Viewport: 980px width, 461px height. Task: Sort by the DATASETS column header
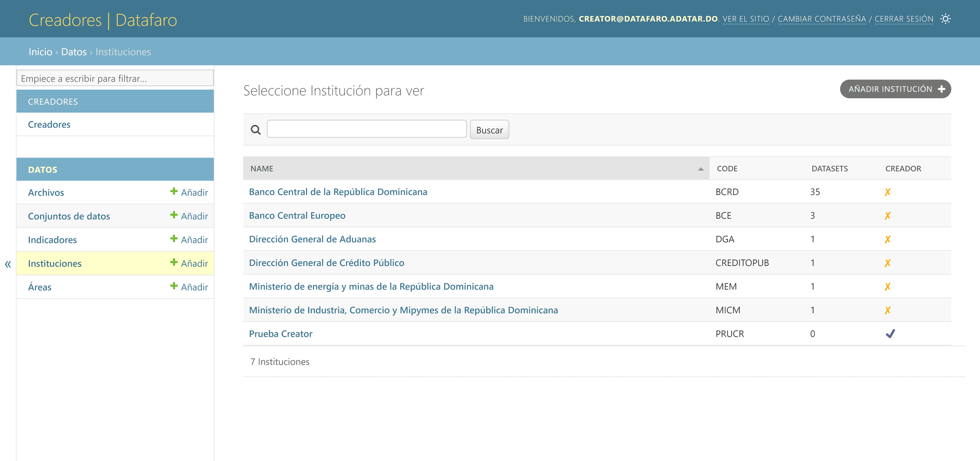(829, 168)
